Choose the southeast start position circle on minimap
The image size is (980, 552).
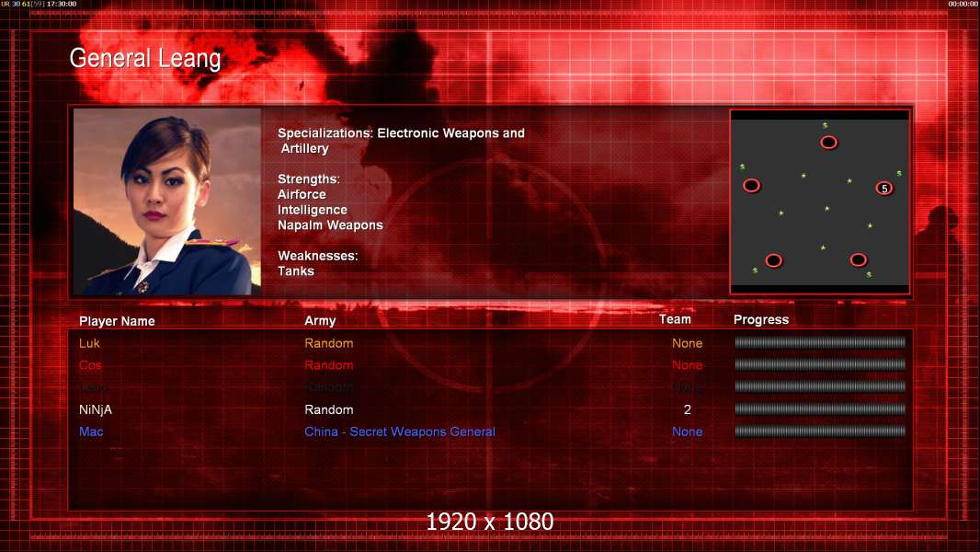(858, 259)
